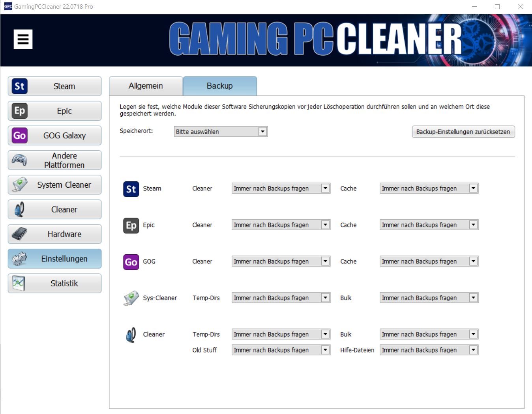Click the backup description text starting 'Legen sie fest'
The image size is (532, 414).
[305, 110]
